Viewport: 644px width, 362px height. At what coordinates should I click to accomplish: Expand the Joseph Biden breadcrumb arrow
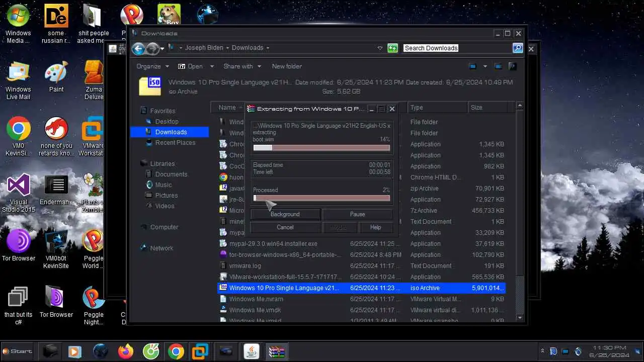click(227, 48)
